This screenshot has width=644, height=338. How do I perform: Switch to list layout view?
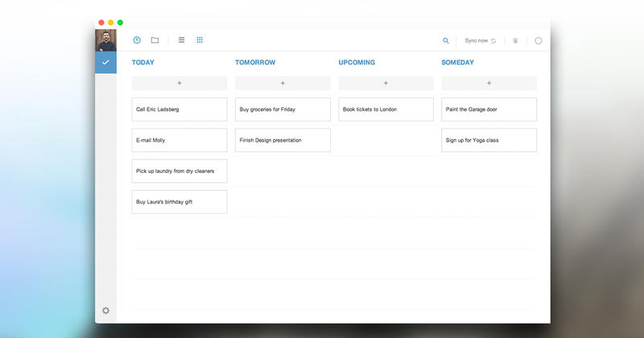point(181,40)
